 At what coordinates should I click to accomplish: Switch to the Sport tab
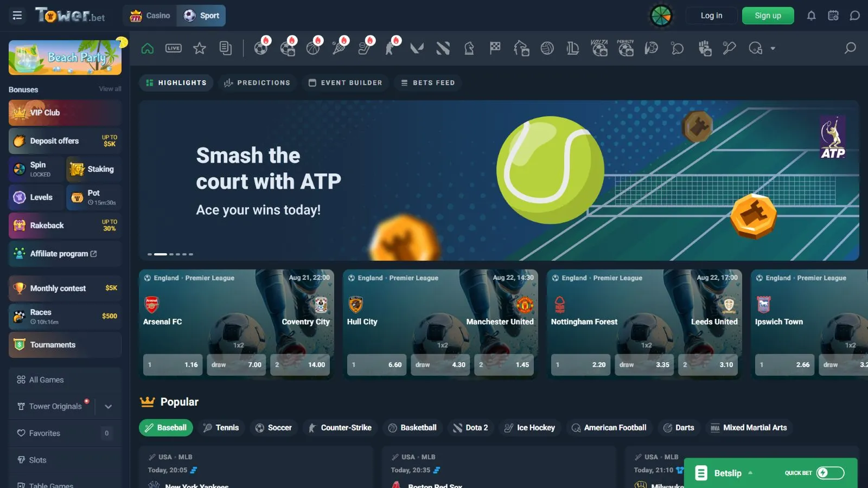[x=202, y=16]
